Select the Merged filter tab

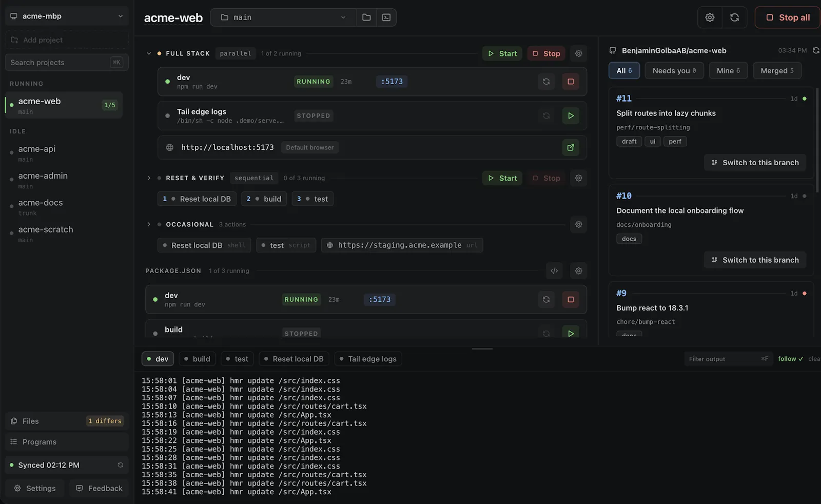777,71
